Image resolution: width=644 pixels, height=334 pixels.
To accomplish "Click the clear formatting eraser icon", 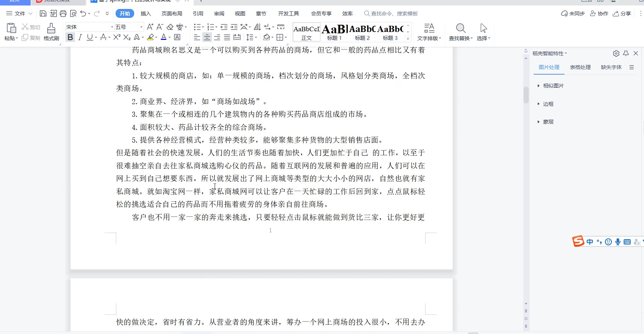I will (x=170, y=27).
